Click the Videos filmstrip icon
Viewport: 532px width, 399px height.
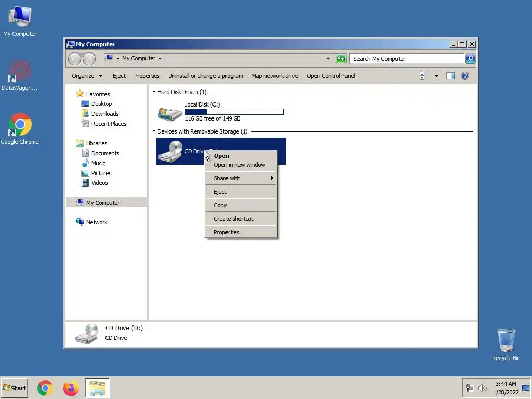point(85,183)
